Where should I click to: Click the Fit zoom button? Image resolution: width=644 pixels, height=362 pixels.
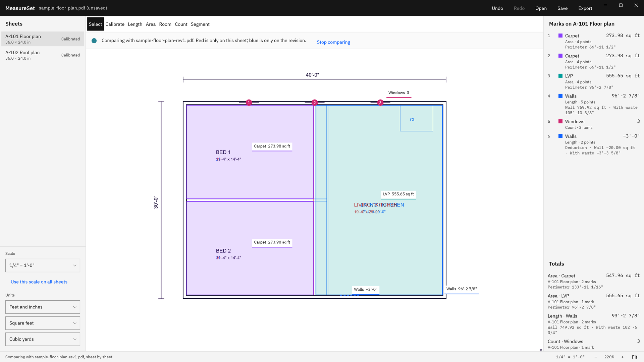point(634,357)
